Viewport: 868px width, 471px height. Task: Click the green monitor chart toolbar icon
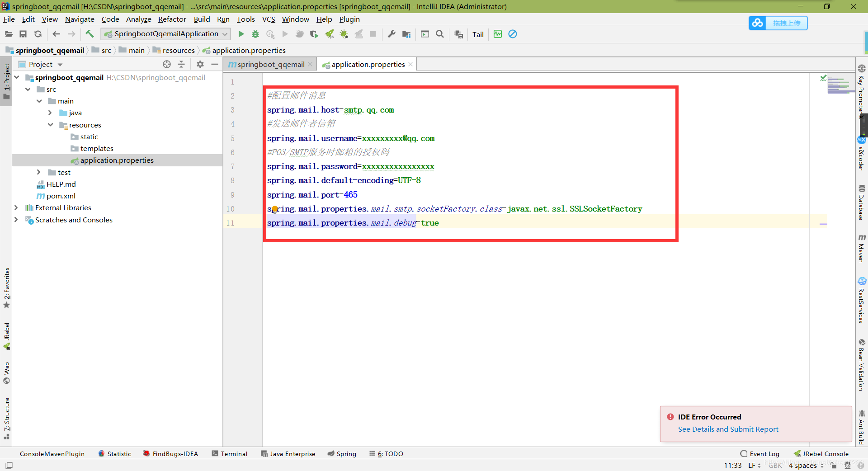(x=498, y=34)
